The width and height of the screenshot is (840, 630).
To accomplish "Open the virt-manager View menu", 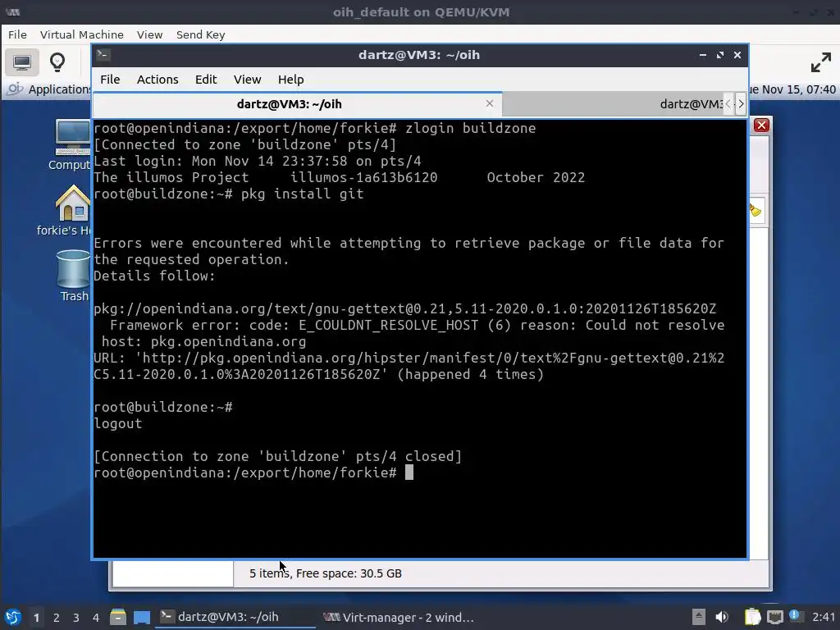I will pyautogui.click(x=149, y=34).
